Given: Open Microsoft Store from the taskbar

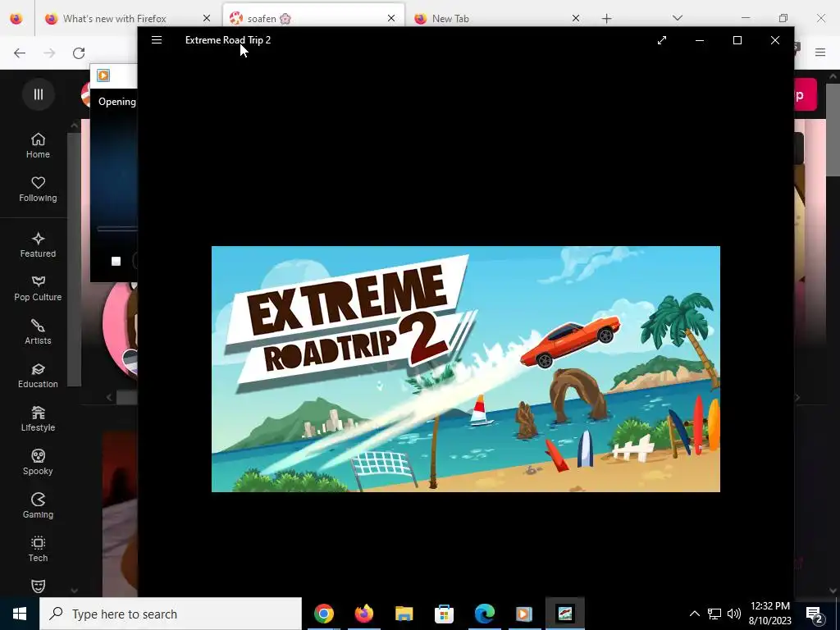Looking at the screenshot, I should coord(444,614).
